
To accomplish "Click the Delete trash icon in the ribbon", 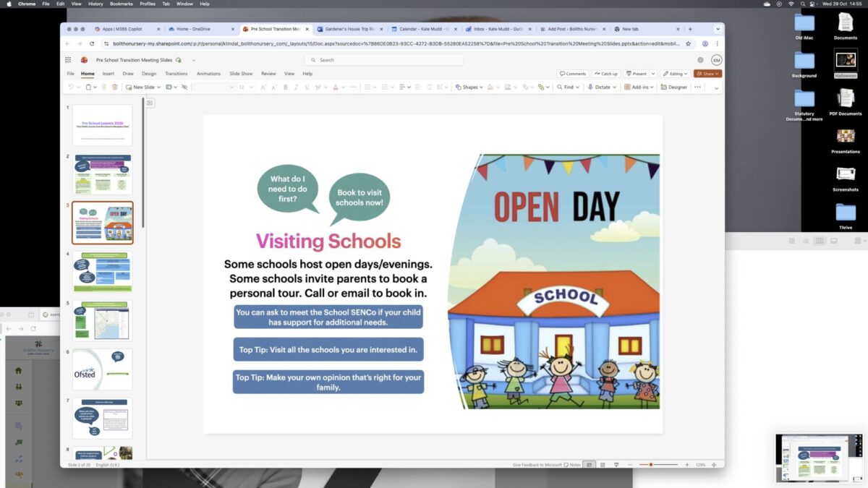I will [x=114, y=87].
